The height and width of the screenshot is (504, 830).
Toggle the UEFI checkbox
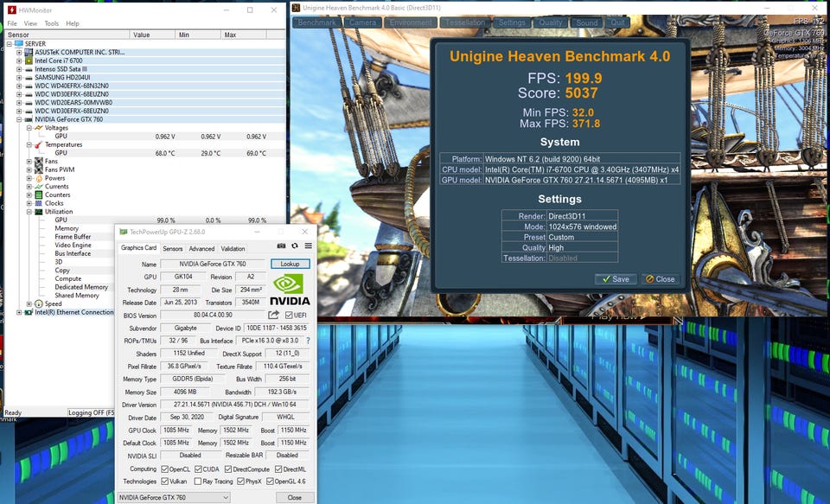pos(289,316)
